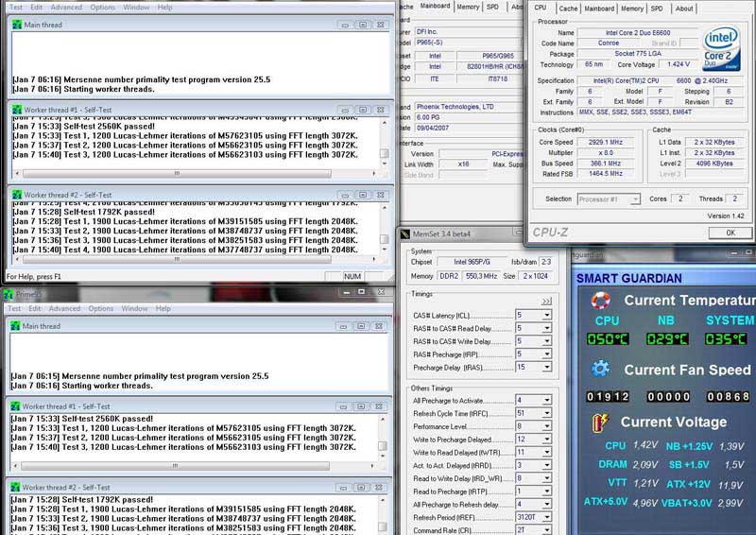Open the Test menu in top Prime95
Viewport: 756px width, 535px height.
tap(16, 8)
